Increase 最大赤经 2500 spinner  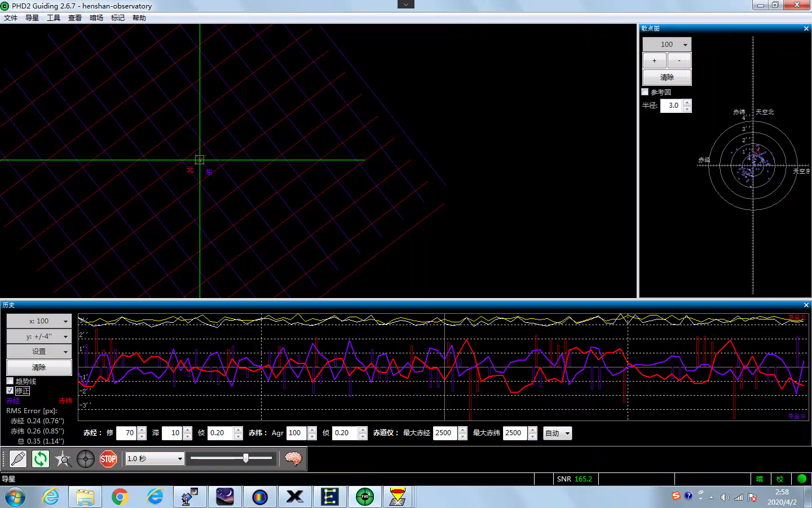point(463,430)
